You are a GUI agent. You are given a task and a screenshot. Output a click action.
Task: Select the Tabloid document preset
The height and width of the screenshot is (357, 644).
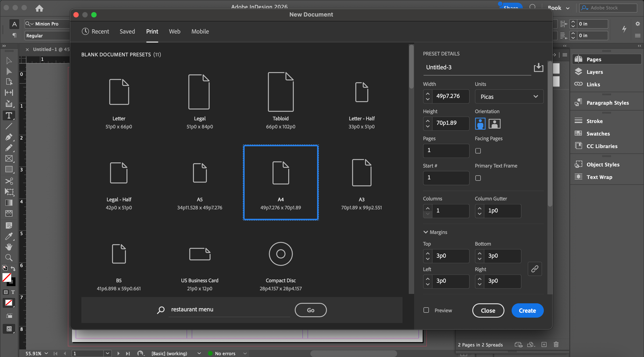(280, 100)
